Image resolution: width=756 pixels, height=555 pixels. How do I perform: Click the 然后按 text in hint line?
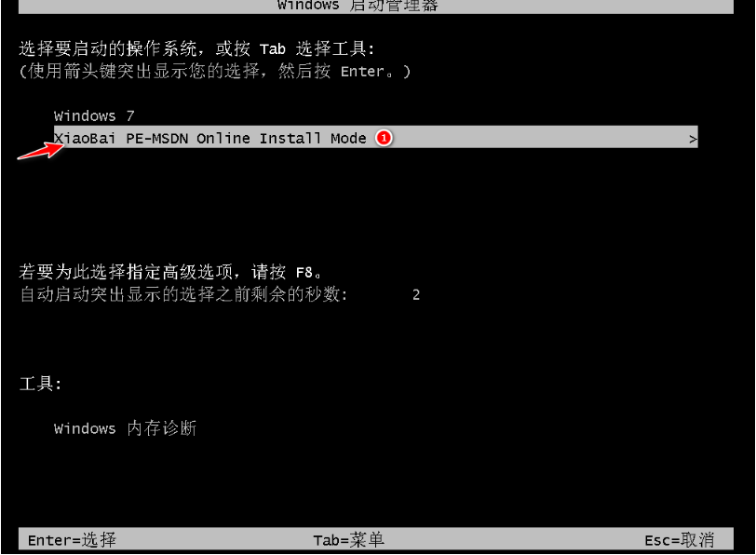click(304, 71)
